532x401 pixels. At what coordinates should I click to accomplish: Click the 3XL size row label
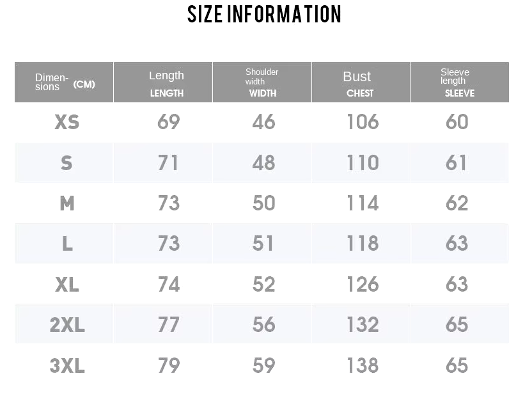tap(67, 366)
